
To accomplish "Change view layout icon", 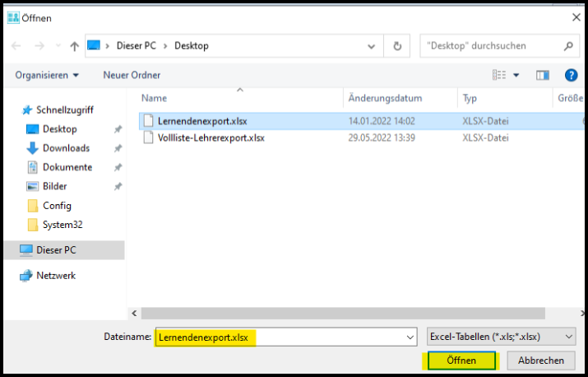I will click(498, 75).
